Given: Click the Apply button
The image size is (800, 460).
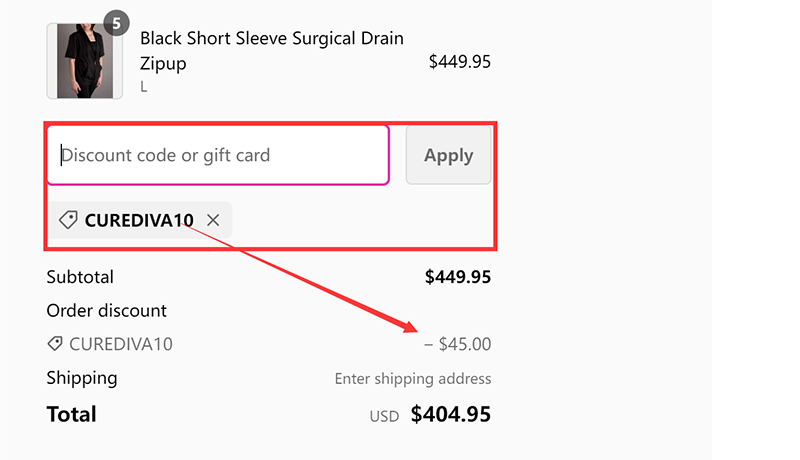Looking at the screenshot, I should coord(448,155).
